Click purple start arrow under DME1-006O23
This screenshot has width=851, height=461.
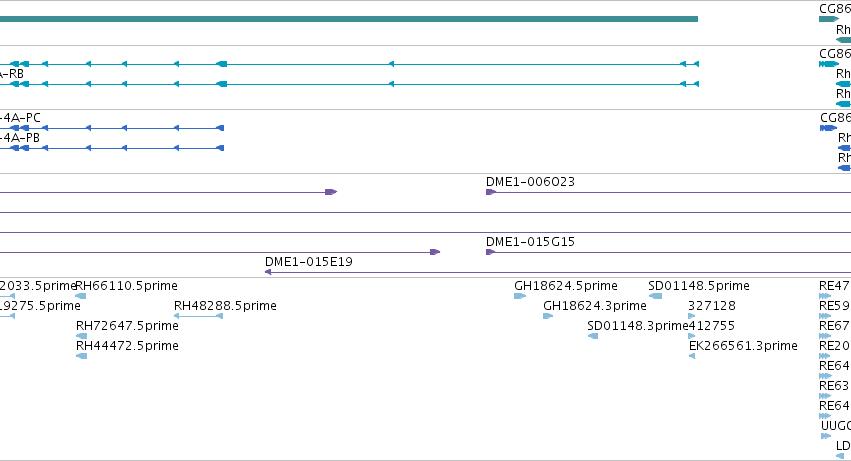(x=491, y=192)
